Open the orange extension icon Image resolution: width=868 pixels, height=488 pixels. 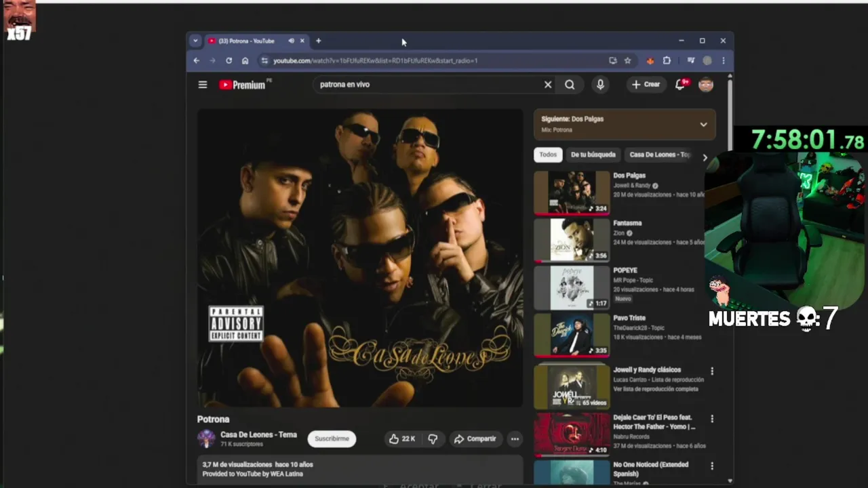click(x=650, y=61)
